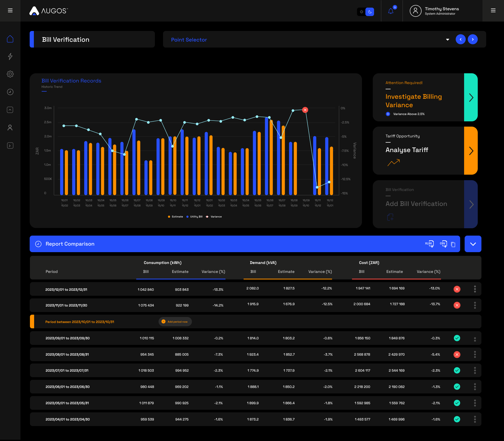504x441 pixels.
Task: Expand the Point Selector dropdown
Action: point(448,39)
